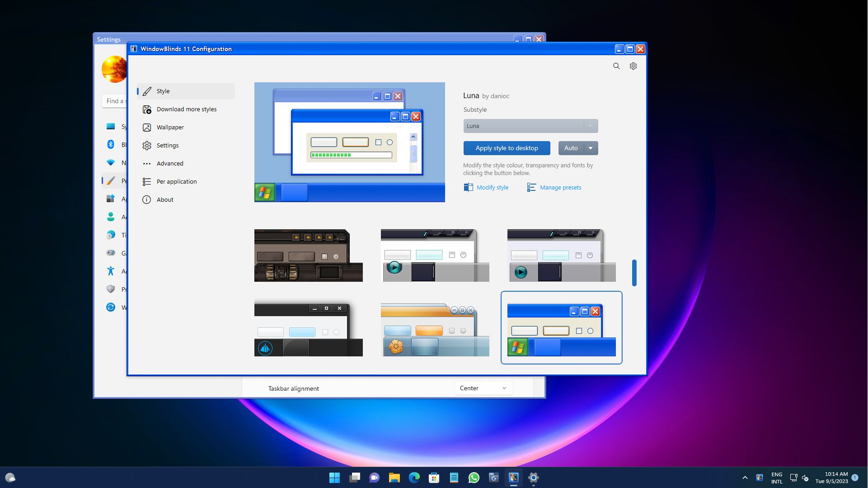The width and height of the screenshot is (868, 488).
Task: Click the Personalization pencil icon in Settings
Action: point(111,181)
